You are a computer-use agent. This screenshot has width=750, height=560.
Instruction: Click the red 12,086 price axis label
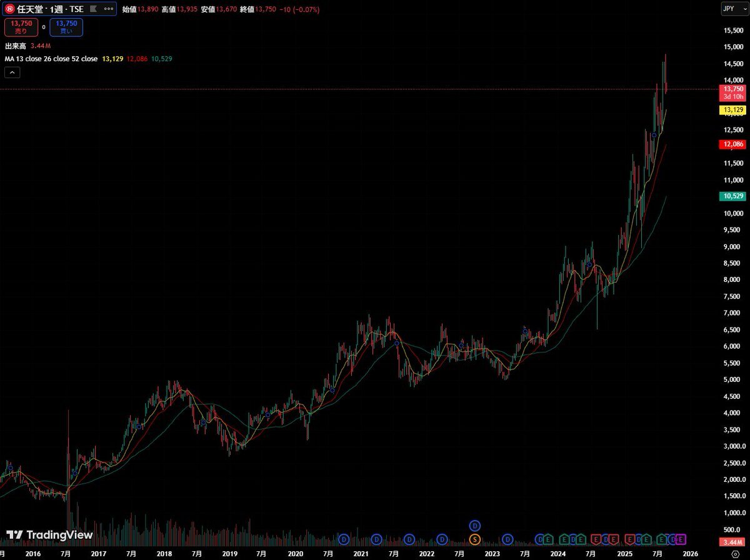(733, 144)
